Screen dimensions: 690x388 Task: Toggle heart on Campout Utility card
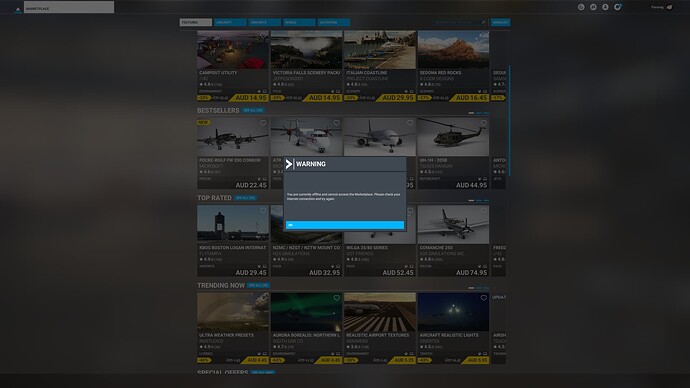point(263,35)
